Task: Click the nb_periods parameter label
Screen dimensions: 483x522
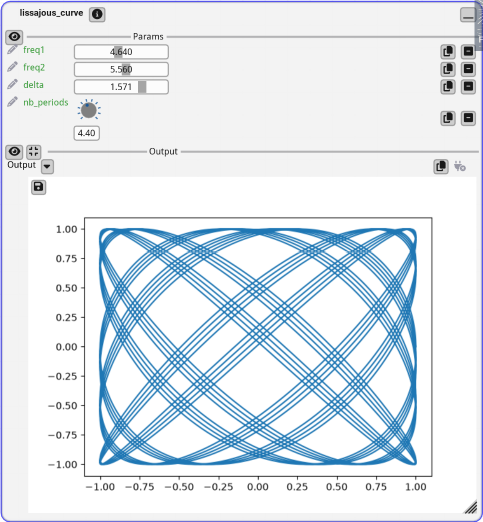Action: (x=46, y=102)
